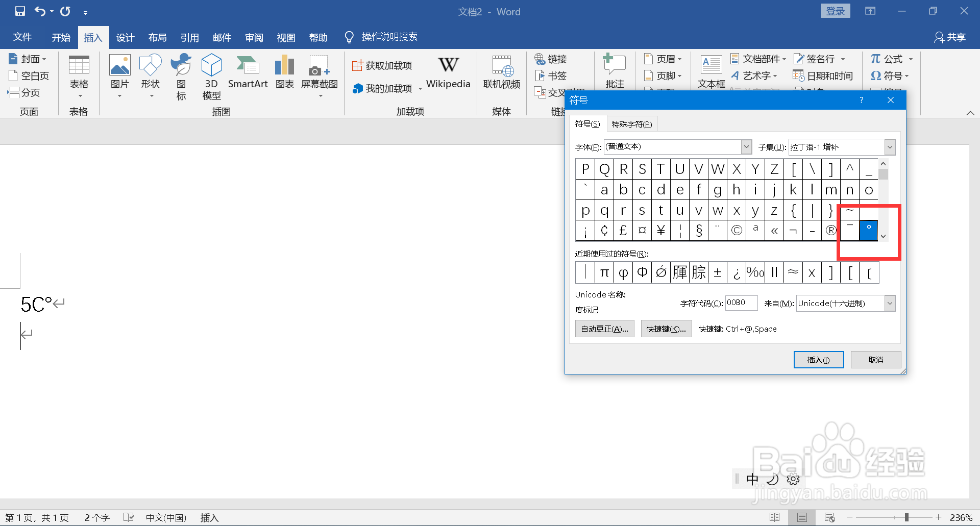Open the 表格 table insert tool
Screen dimensions: 980x526
pos(79,77)
